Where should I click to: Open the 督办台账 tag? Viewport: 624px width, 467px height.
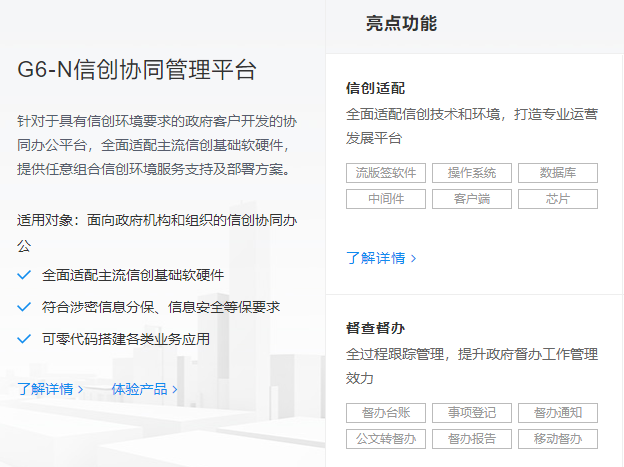tap(386, 413)
